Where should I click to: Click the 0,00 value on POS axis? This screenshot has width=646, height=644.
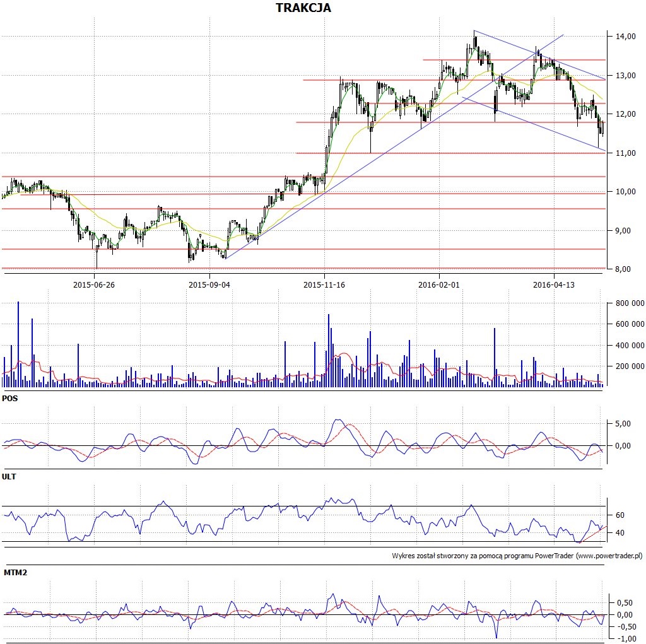click(x=623, y=446)
